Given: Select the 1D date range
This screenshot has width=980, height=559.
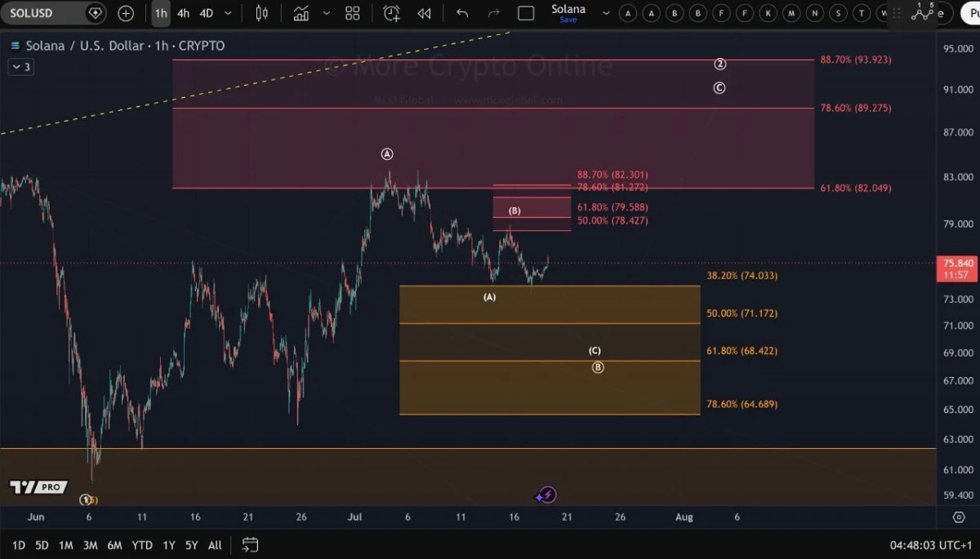Looking at the screenshot, I should point(19,545).
